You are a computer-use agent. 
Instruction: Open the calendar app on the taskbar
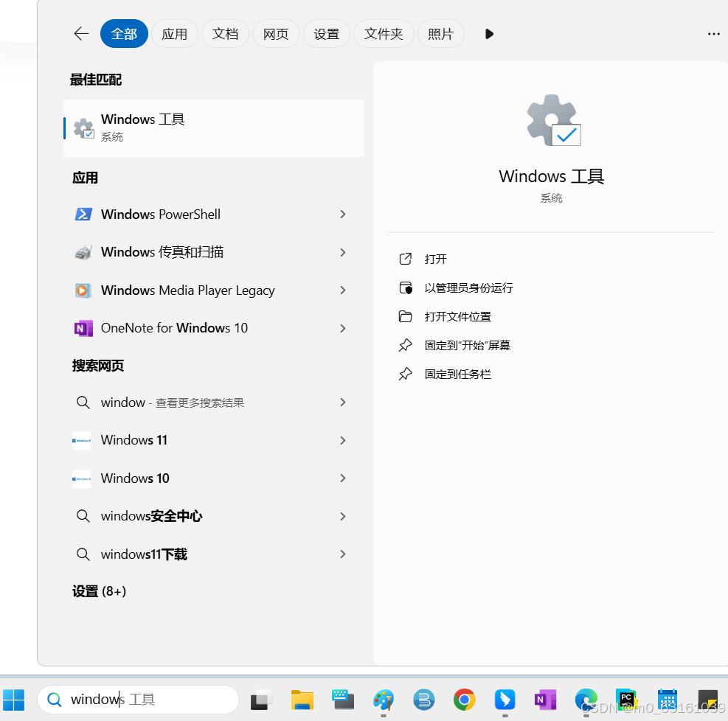click(x=668, y=700)
